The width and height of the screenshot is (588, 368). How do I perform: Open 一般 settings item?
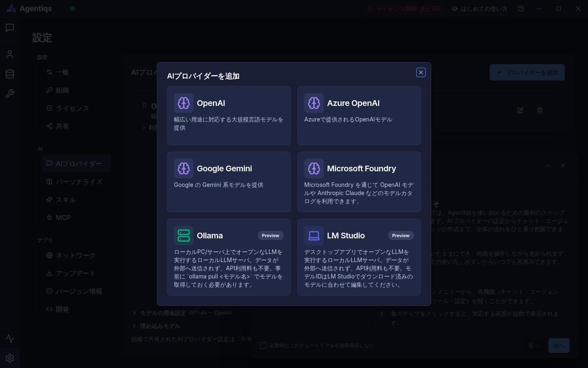pyautogui.click(x=76, y=72)
